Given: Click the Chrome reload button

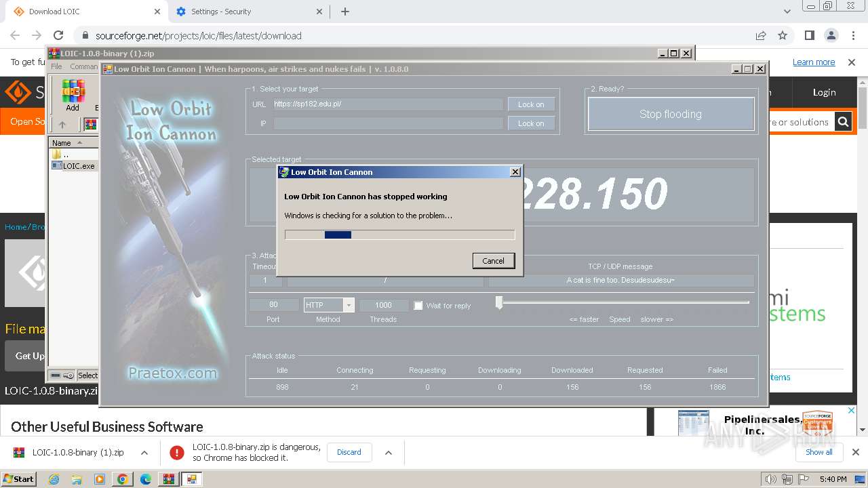Looking at the screenshot, I should click(58, 36).
